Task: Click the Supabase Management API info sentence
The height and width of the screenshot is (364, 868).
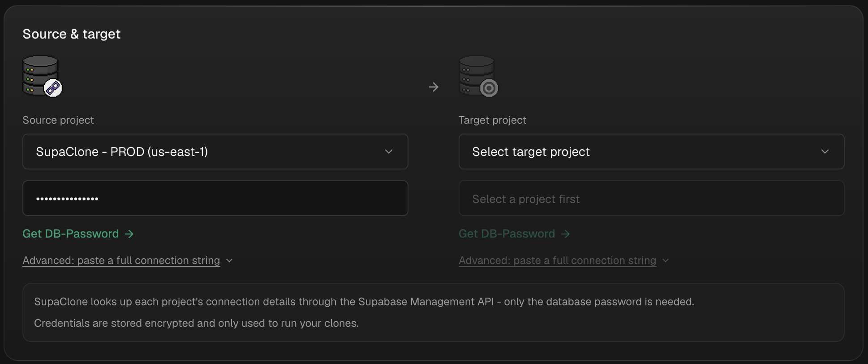Action: click(364, 302)
